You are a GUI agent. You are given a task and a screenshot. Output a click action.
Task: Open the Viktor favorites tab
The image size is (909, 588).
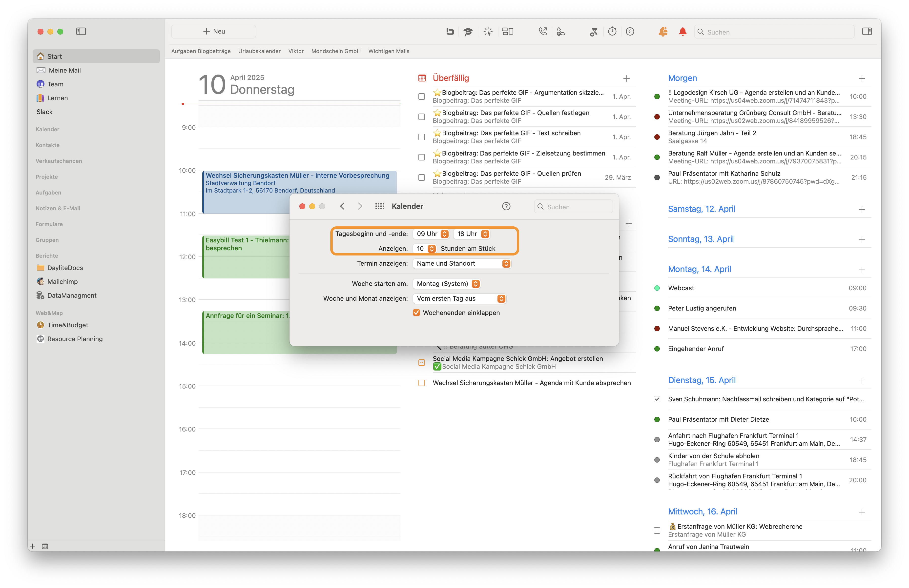pos(296,51)
